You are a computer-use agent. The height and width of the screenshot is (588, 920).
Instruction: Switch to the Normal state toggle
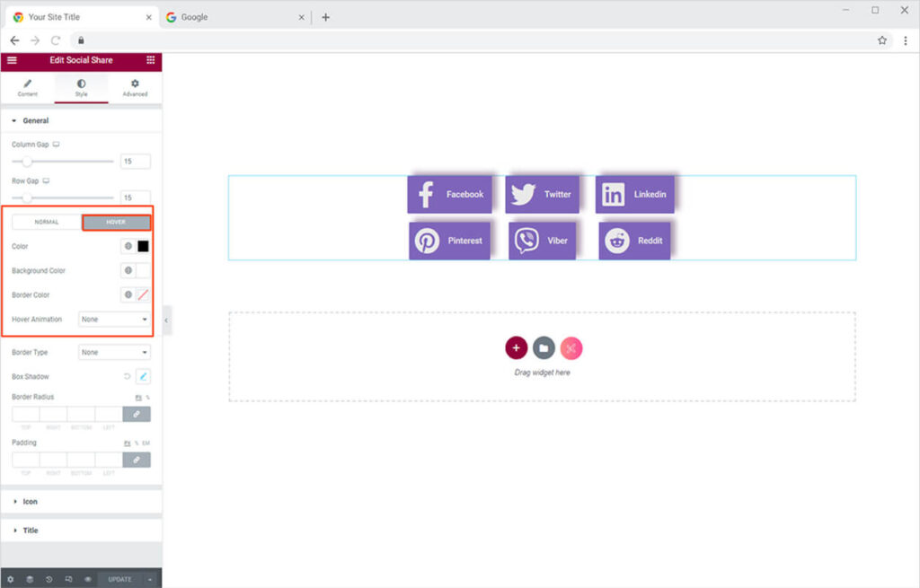pos(47,222)
